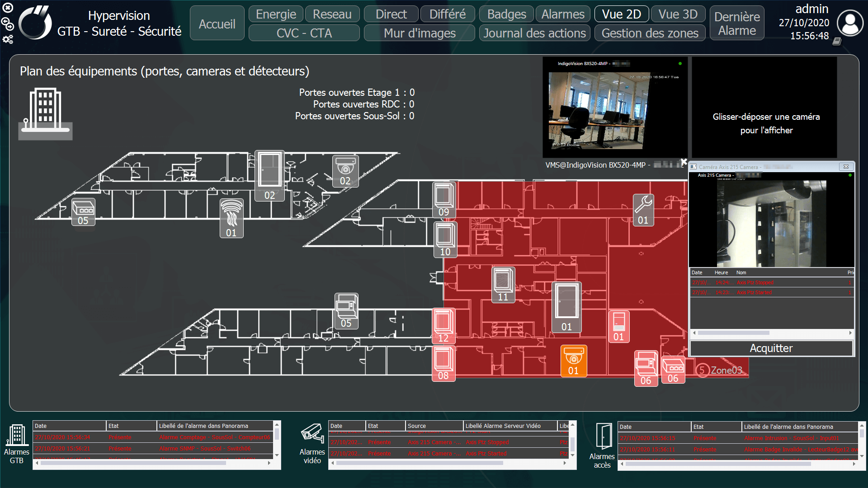Click the orange dome camera 01 in Zone03
The width and height of the screenshot is (868, 488).
pyautogui.click(x=574, y=360)
